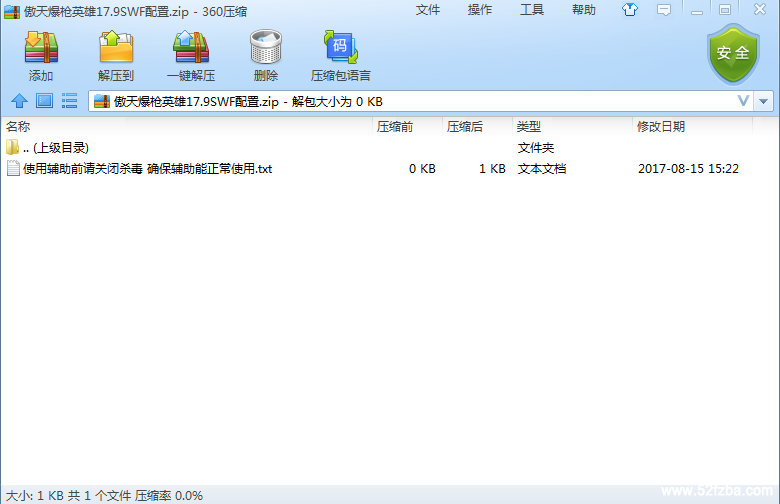Click the 文件夹 type cell
The height and width of the screenshot is (504, 780).
click(536, 148)
